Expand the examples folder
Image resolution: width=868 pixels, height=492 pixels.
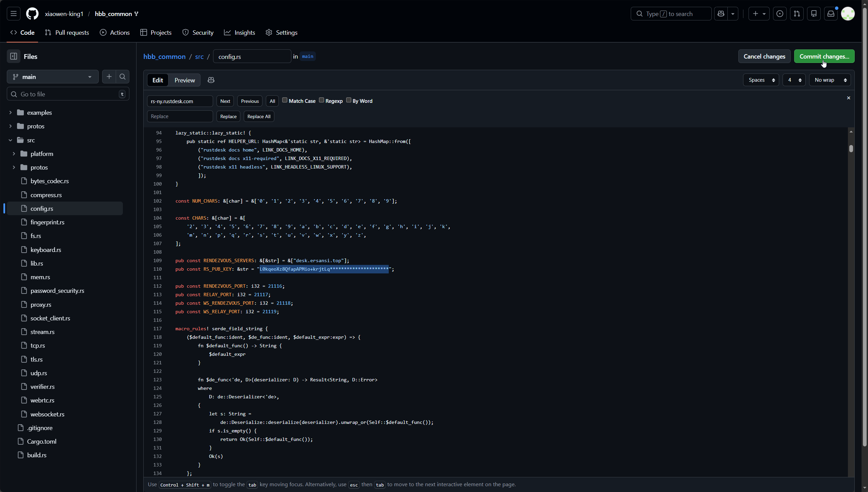tap(11, 113)
